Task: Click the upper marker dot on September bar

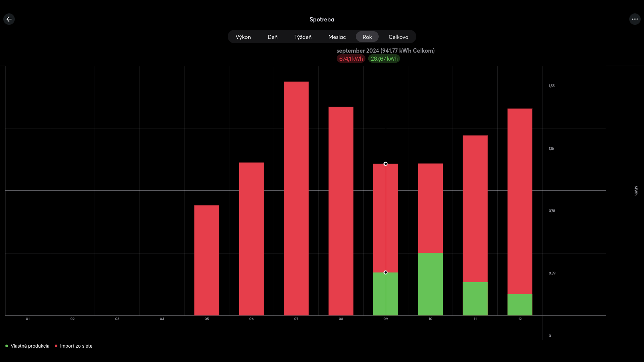Action: tap(386, 164)
